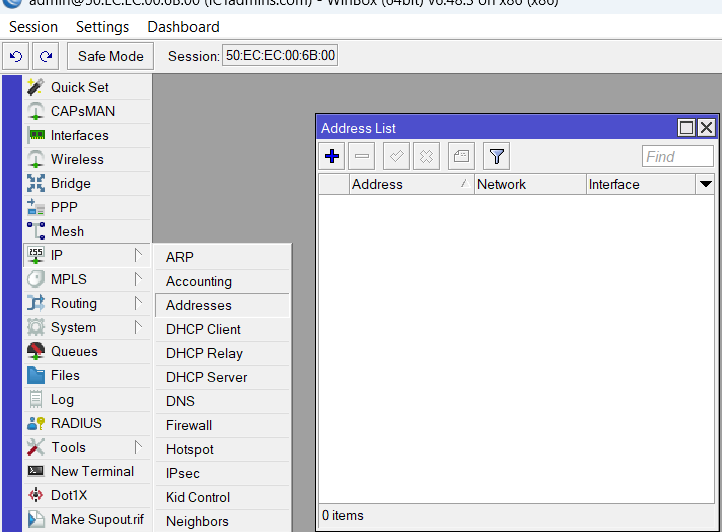Viewport: 722px width, 532px height.
Task: Click the System sidebar icon
Action: coord(36,327)
